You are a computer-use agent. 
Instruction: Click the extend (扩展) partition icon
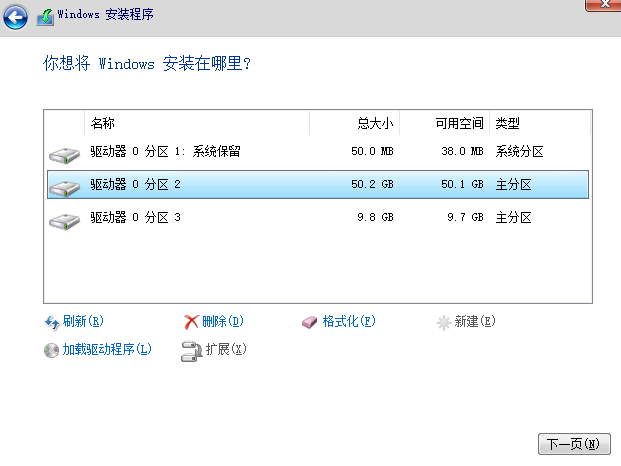click(192, 350)
